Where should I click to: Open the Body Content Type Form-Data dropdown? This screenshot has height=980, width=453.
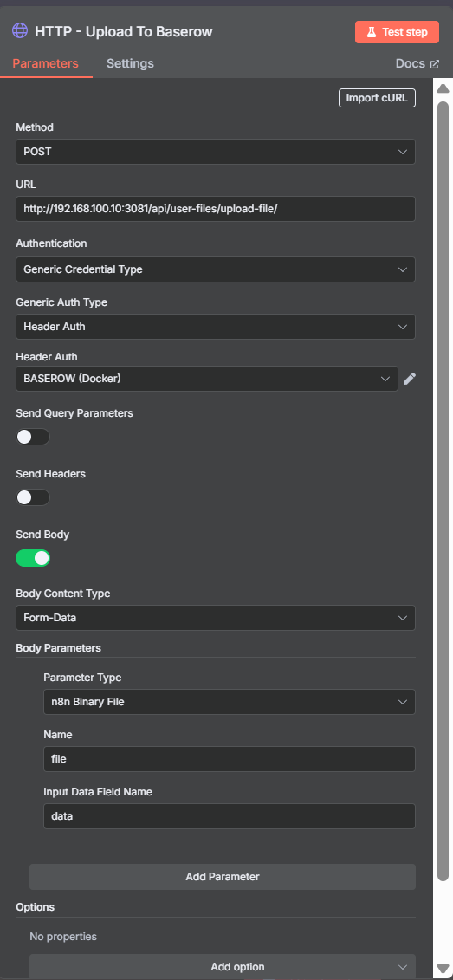pos(216,618)
